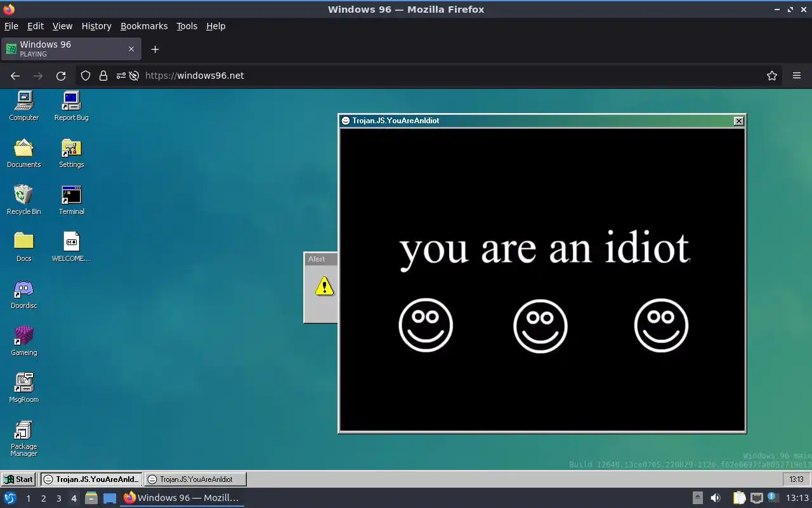Click the autoplay blocked icon in address bar
Image resolution: width=812 pixels, height=508 pixels.
pyautogui.click(x=134, y=76)
